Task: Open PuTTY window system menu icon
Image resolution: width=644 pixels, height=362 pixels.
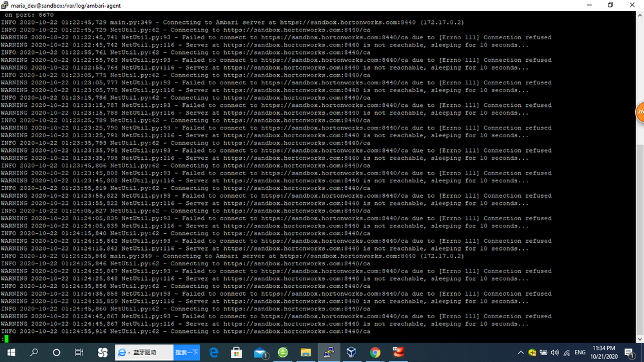Action: pyautogui.click(x=5, y=5)
